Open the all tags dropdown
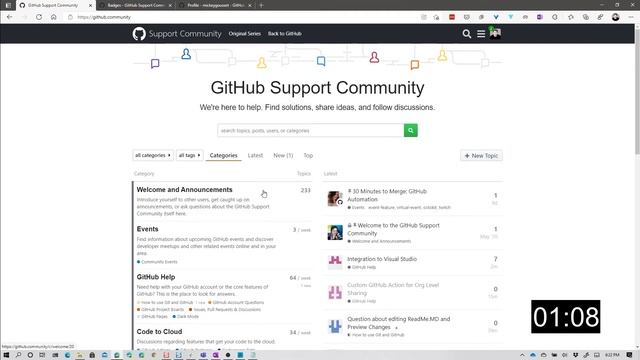 (x=189, y=156)
